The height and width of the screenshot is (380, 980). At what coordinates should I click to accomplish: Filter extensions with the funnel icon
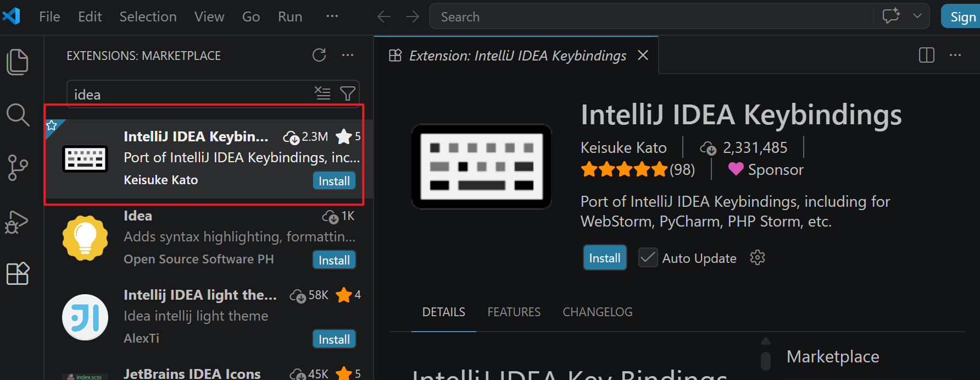(348, 93)
